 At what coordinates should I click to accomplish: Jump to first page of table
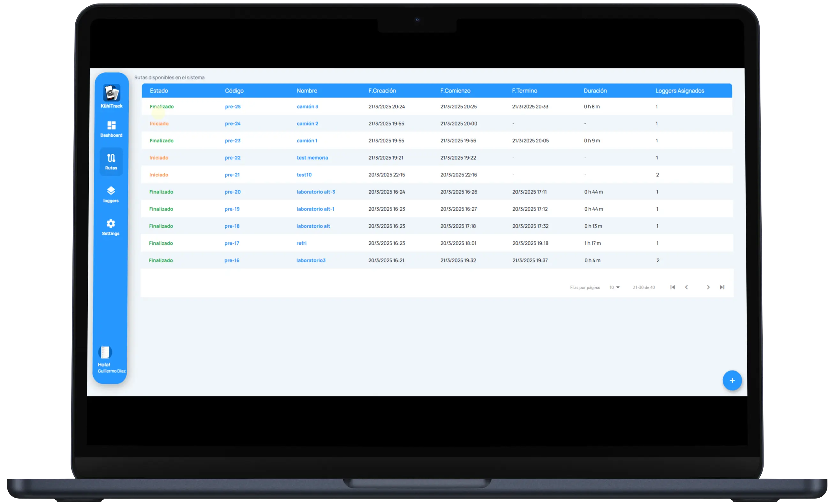click(x=672, y=287)
